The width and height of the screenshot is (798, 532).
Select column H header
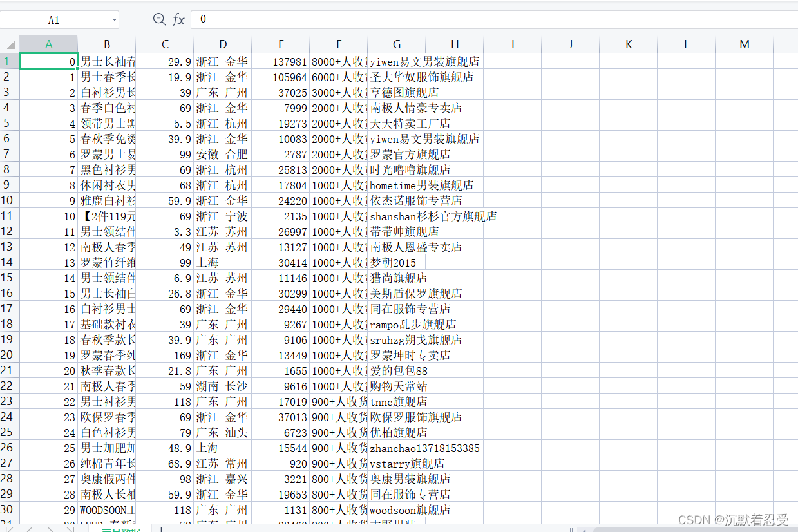[x=455, y=44]
